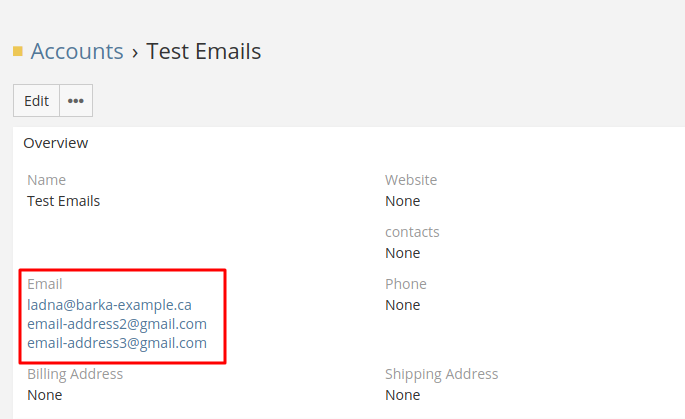Open the three-dots more actions dropdown
This screenshot has width=685, height=419.
(76, 101)
